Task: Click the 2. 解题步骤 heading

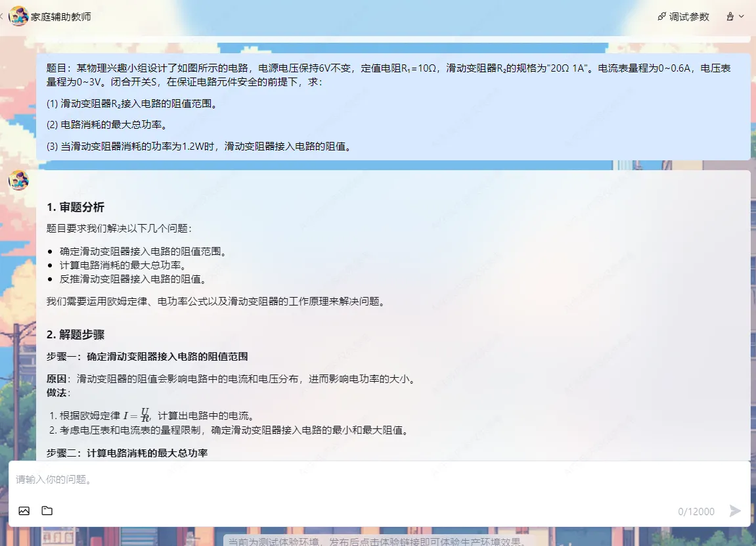Action: click(76, 334)
